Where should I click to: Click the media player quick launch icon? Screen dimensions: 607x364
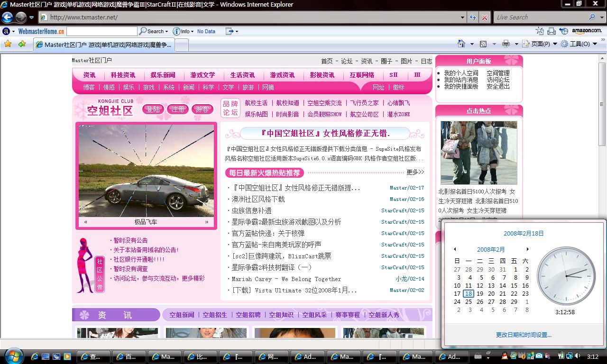(67, 356)
